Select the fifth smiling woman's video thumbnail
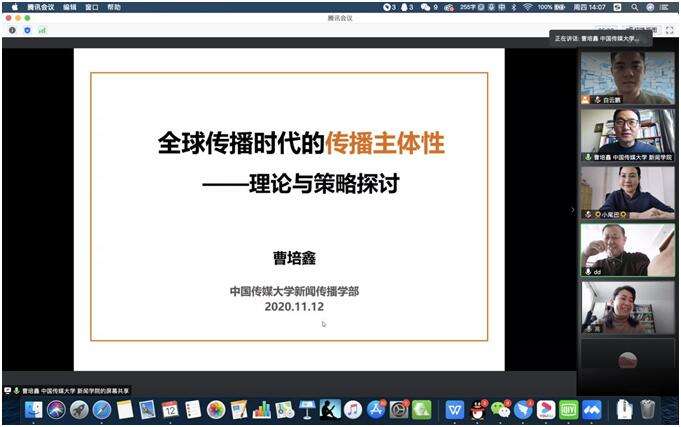This screenshot has height=427, width=681. 628,308
